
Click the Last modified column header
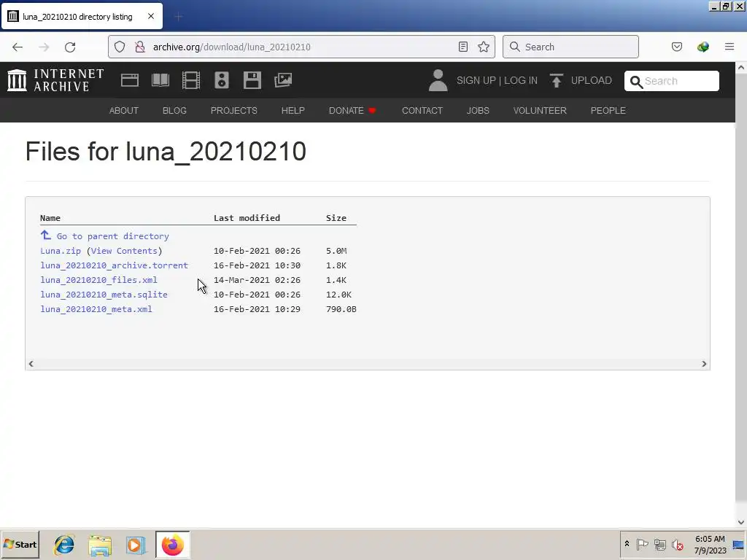pos(247,218)
